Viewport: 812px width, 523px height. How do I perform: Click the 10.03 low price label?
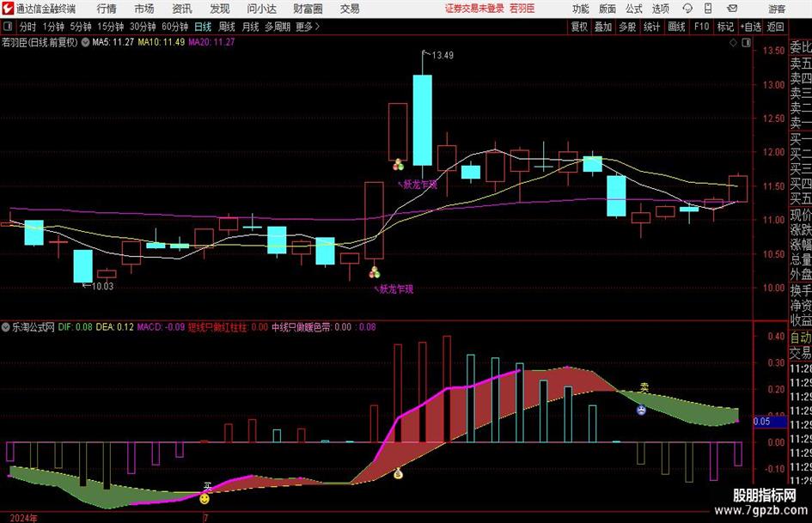(102, 286)
